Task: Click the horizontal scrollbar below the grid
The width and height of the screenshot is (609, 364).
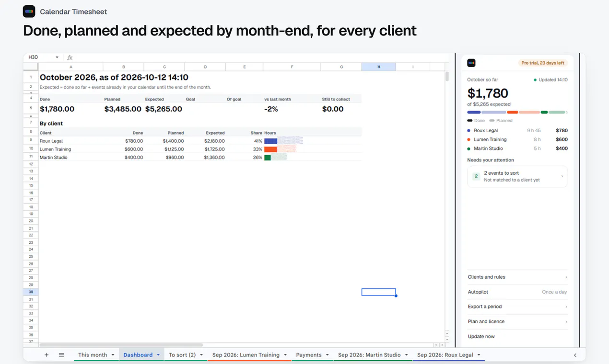Action: (x=121, y=344)
